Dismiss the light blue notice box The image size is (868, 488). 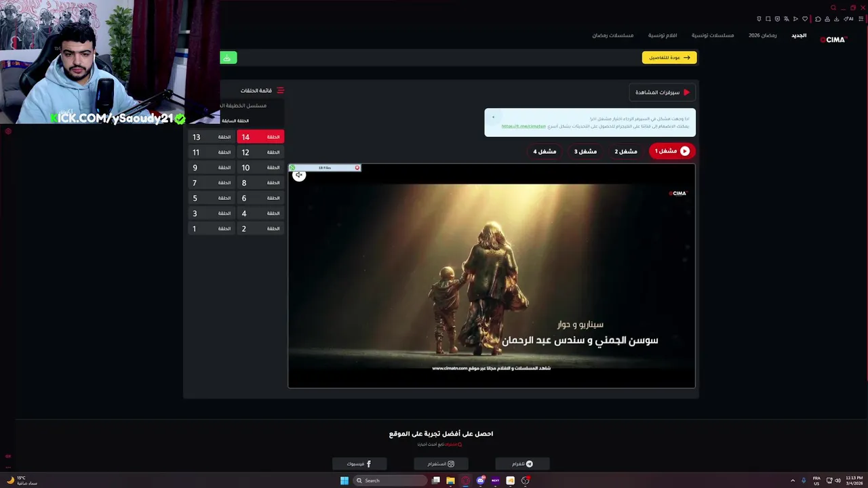pos(493,117)
